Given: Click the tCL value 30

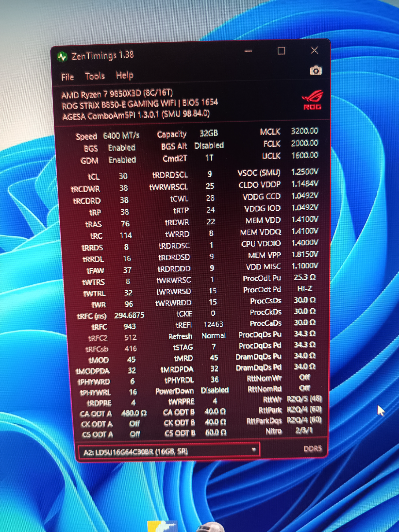Looking at the screenshot, I should pyautogui.click(x=123, y=176).
